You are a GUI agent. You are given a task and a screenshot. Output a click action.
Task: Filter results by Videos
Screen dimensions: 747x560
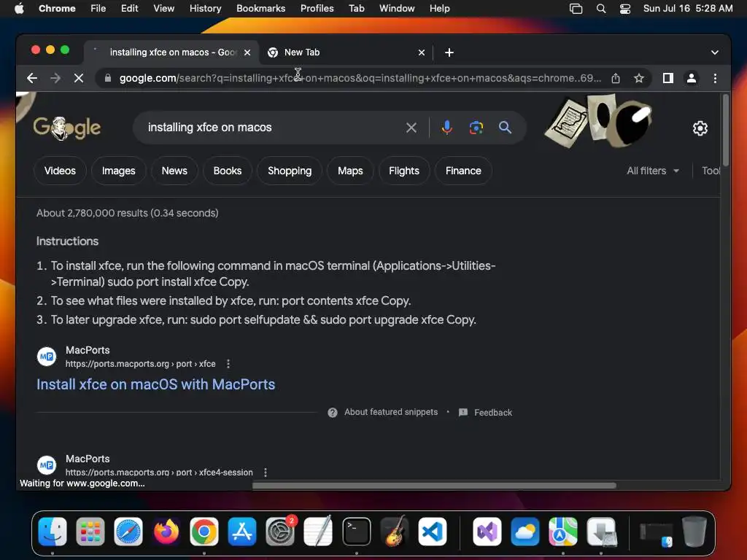[x=60, y=171]
